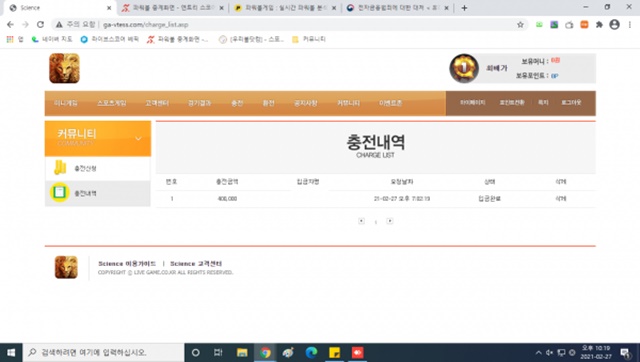The width and height of the screenshot is (640, 362).
Task: Open the Chrome extensions puzzle icon
Action: tap(599, 24)
